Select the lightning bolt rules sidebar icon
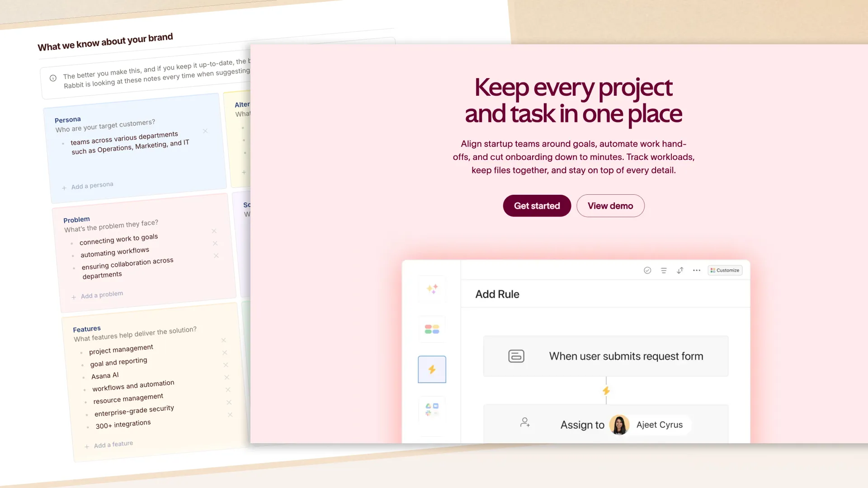Viewport: 868px width, 488px height. (x=432, y=369)
